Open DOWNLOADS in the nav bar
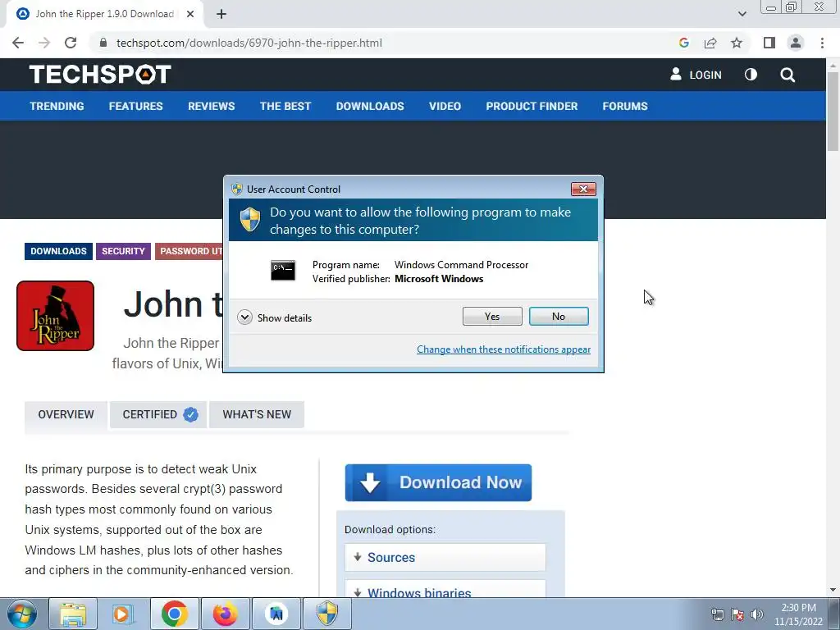The width and height of the screenshot is (840, 630). [x=370, y=106]
